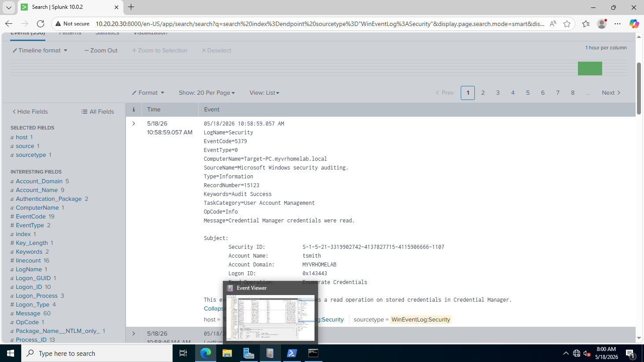
Task: Open notification center icon
Action: pyautogui.click(x=630, y=353)
